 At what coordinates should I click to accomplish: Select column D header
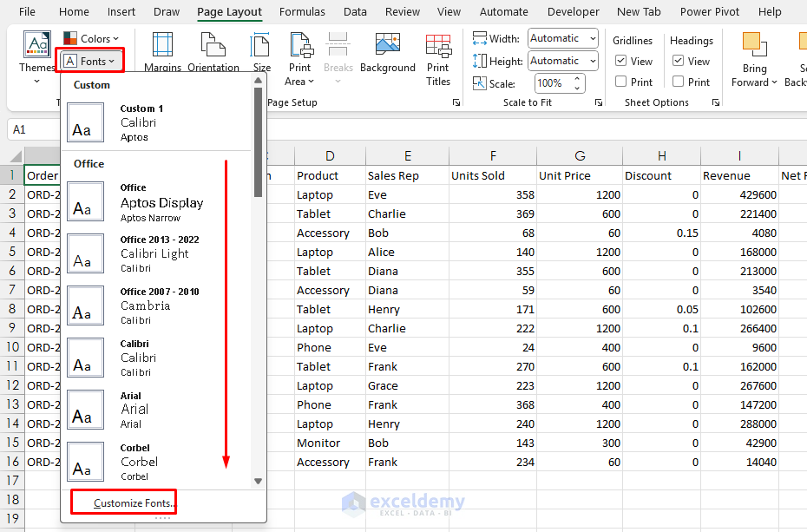[x=330, y=156]
